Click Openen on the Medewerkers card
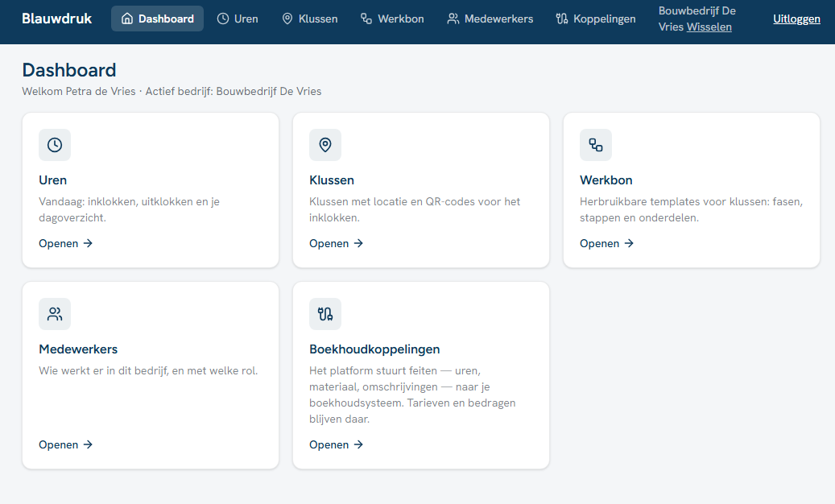835x504 pixels. [x=66, y=444]
